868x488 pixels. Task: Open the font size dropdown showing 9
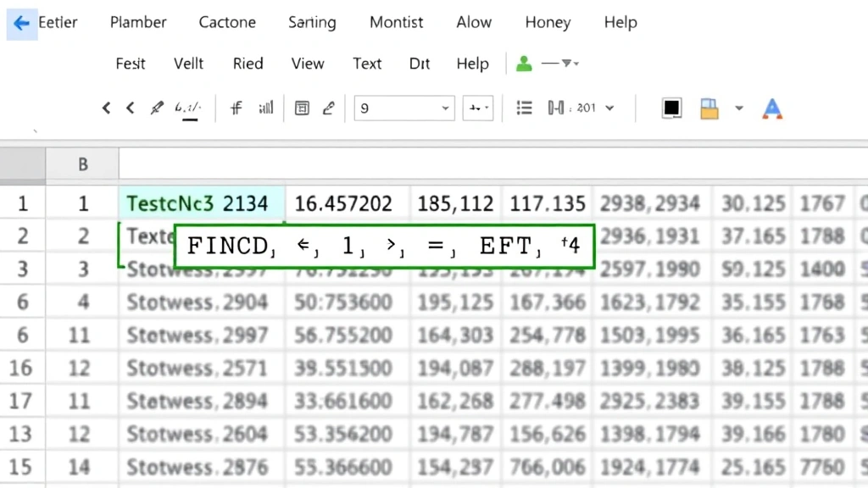(404, 108)
